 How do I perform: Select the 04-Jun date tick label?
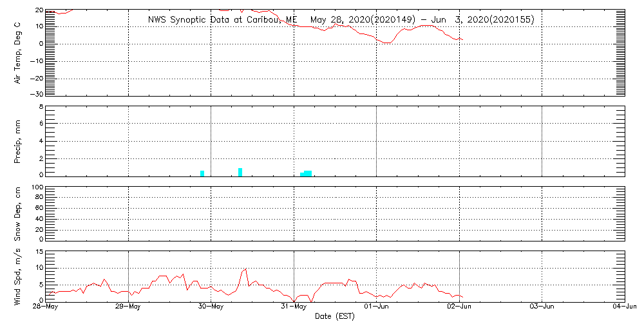pos(623,307)
